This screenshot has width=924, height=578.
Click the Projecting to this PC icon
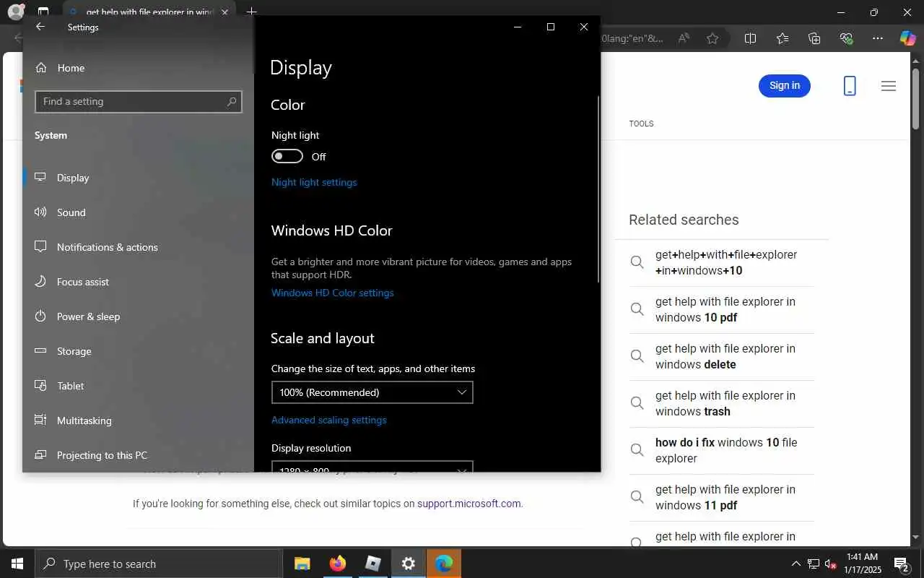pyautogui.click(x=41, y=455)
